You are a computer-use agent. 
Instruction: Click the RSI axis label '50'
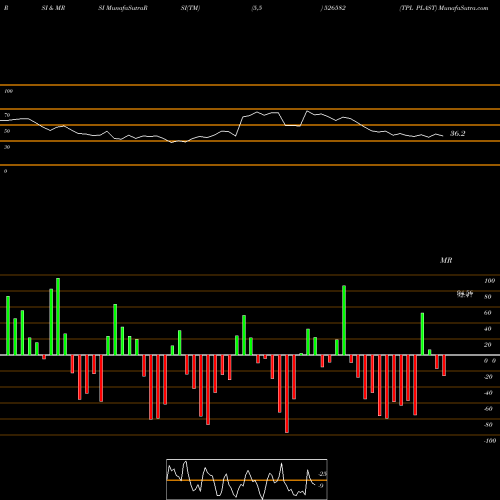tap(7, 131)
